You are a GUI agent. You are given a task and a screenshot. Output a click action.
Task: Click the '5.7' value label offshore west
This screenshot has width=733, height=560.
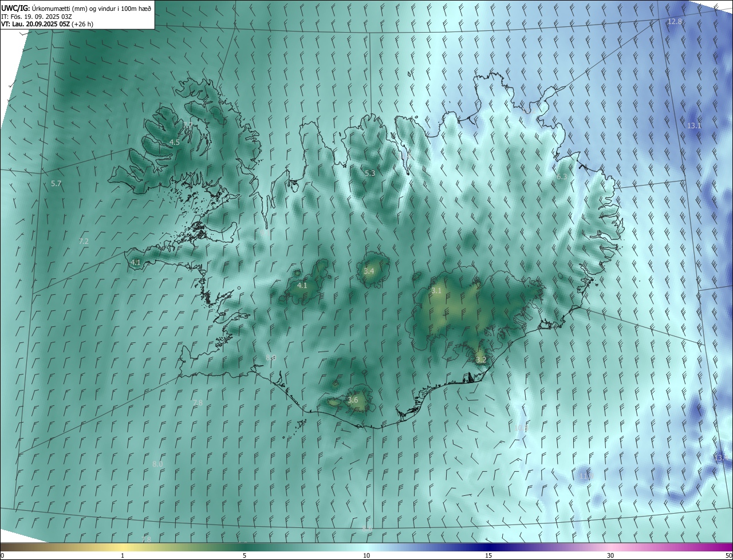pos(56,184)
